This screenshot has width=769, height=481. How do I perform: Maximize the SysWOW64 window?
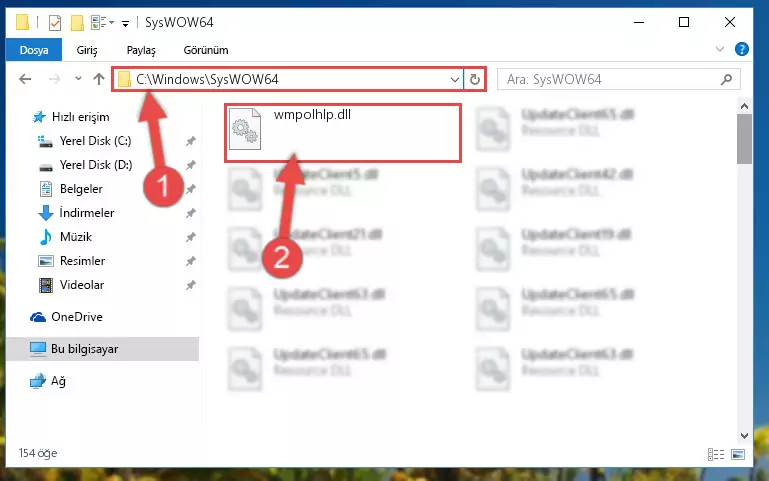click(x=684, y=23)
